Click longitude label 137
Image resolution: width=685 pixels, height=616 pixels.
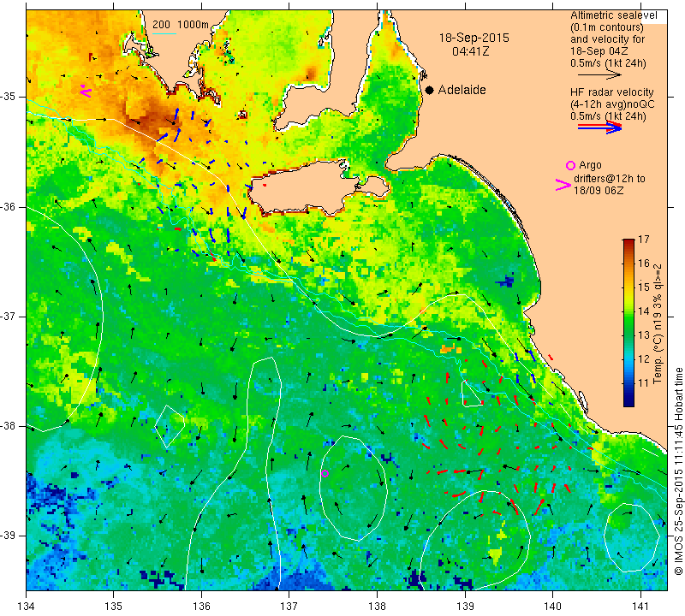pyautogui.click(x=289, y=607)
